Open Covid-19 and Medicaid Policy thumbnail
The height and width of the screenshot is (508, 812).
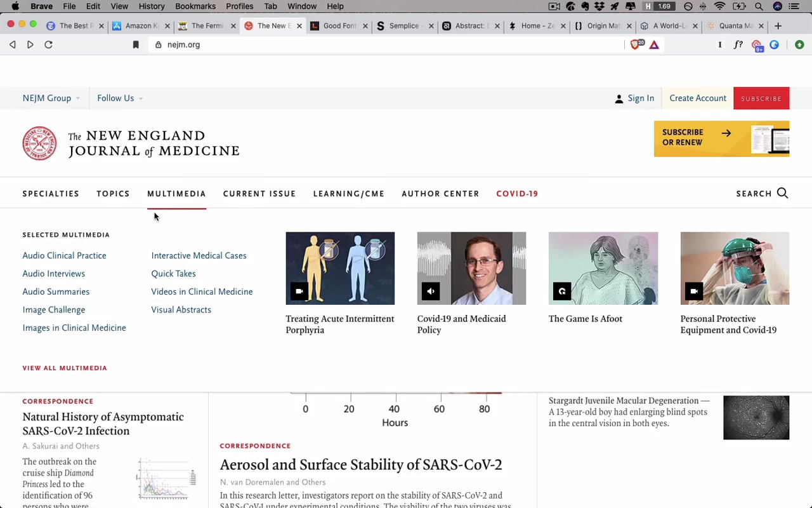(471, 268)
